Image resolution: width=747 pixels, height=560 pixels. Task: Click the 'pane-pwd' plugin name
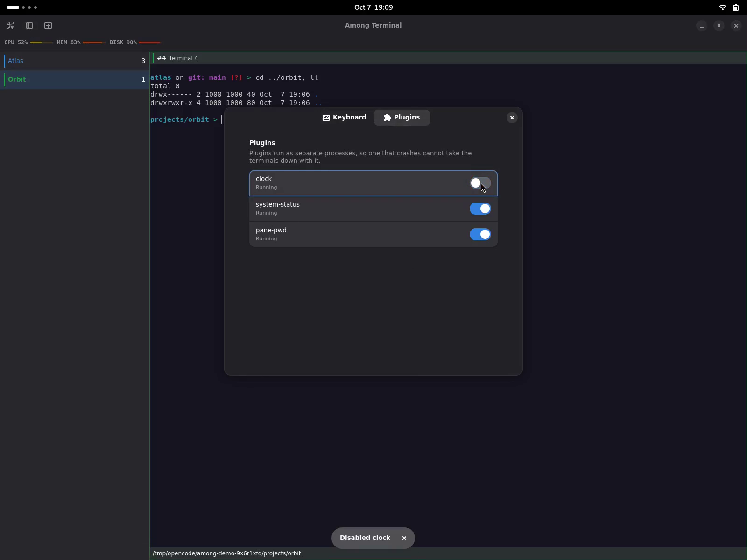click(x=271, y=230)
